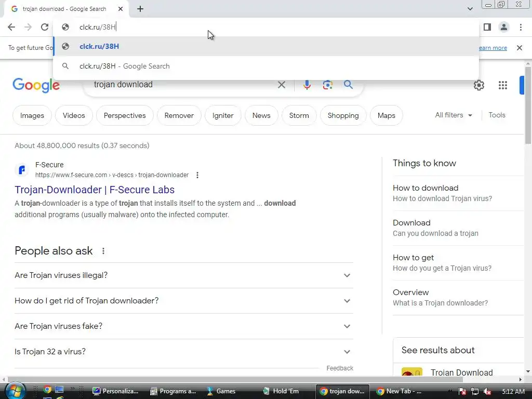Apply the Igniter filter chip
The image size is (532, 399).
click(223, 115)
